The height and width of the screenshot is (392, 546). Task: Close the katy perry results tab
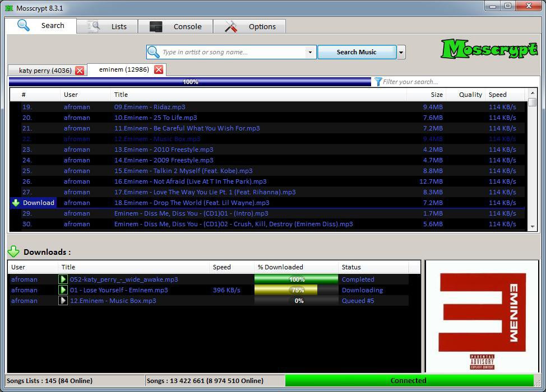[80, 71]
